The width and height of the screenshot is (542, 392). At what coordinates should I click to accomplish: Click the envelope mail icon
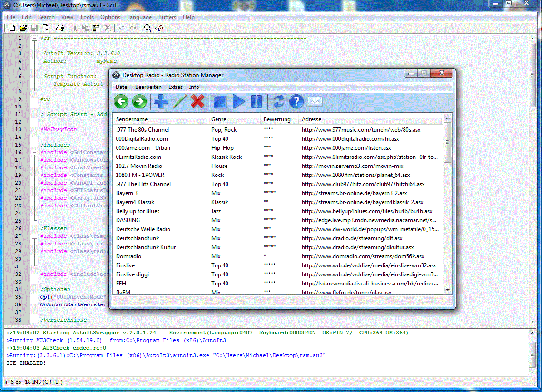tap(315, 101)
